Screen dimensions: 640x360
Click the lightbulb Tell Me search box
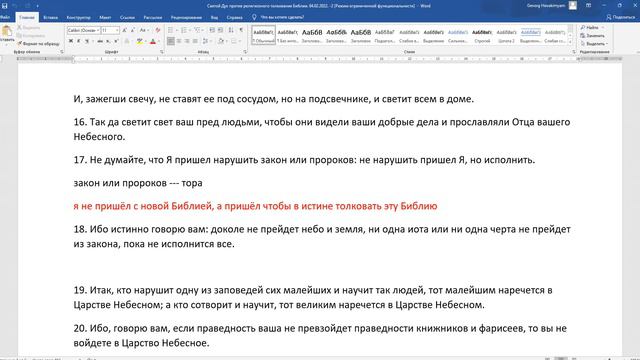pyautogui.click(x=278, y=17)
